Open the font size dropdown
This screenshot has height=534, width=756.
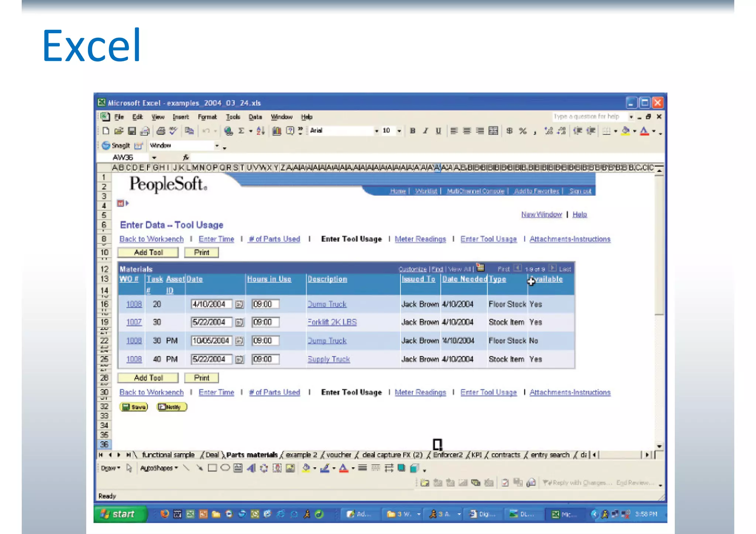tap(399, 131)
